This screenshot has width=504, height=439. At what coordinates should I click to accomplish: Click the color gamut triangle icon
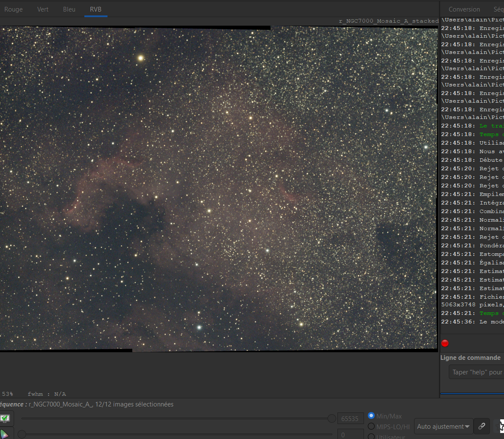pos(5,433)
